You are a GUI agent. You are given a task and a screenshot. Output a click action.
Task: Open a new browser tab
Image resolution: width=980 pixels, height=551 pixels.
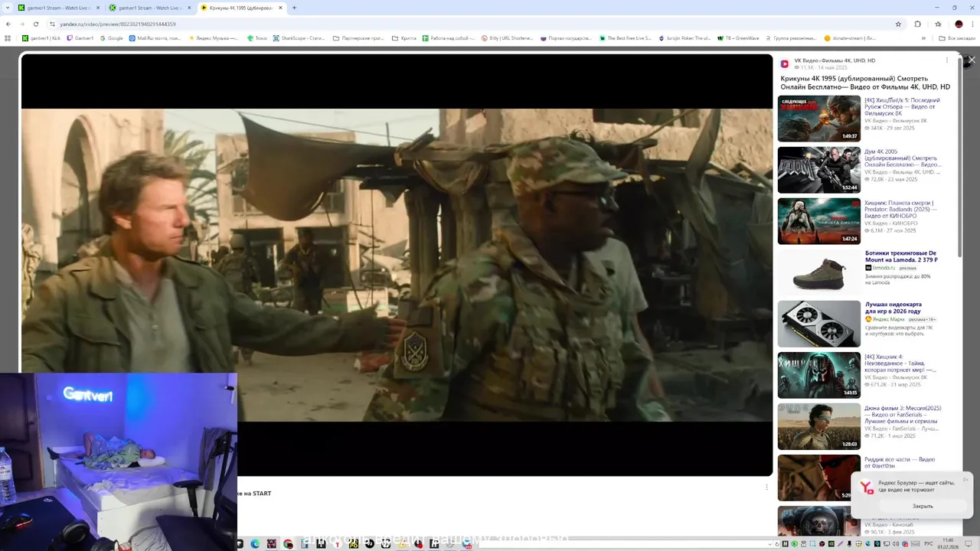coord(294,8)
